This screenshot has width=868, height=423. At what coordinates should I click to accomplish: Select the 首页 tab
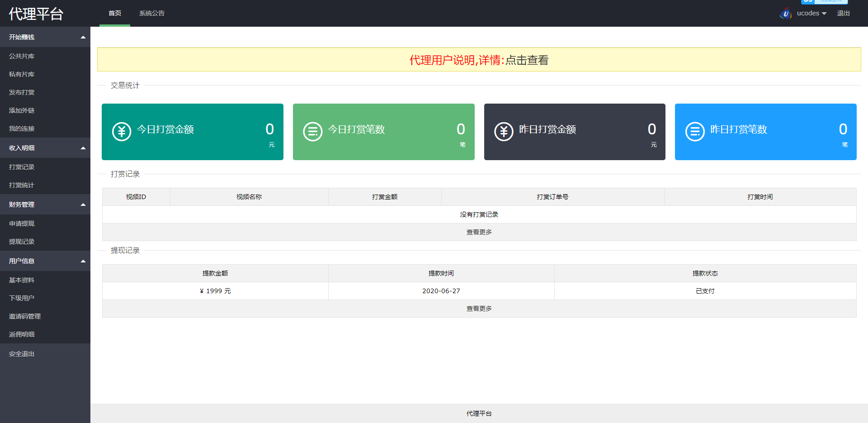(x=115, y=14)
